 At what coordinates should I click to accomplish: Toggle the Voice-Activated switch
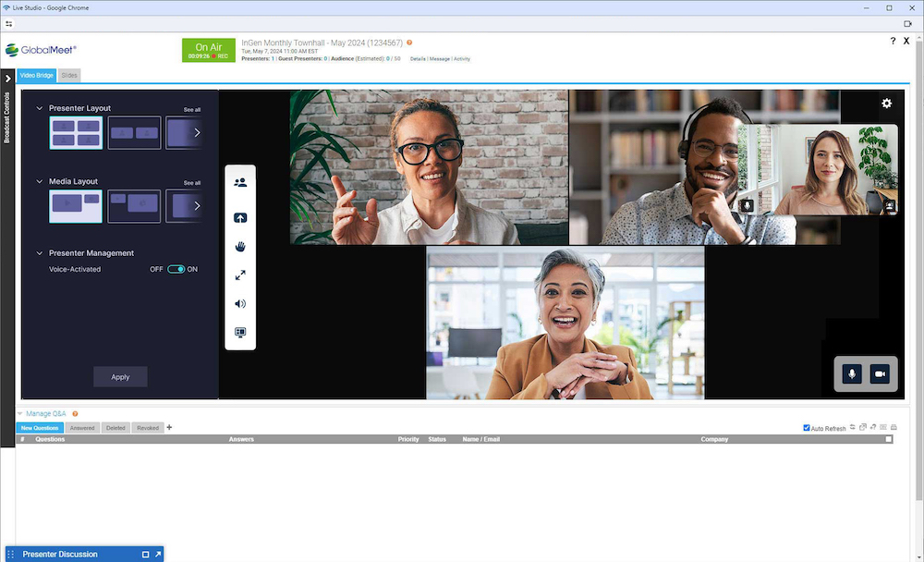coord(176,269)
